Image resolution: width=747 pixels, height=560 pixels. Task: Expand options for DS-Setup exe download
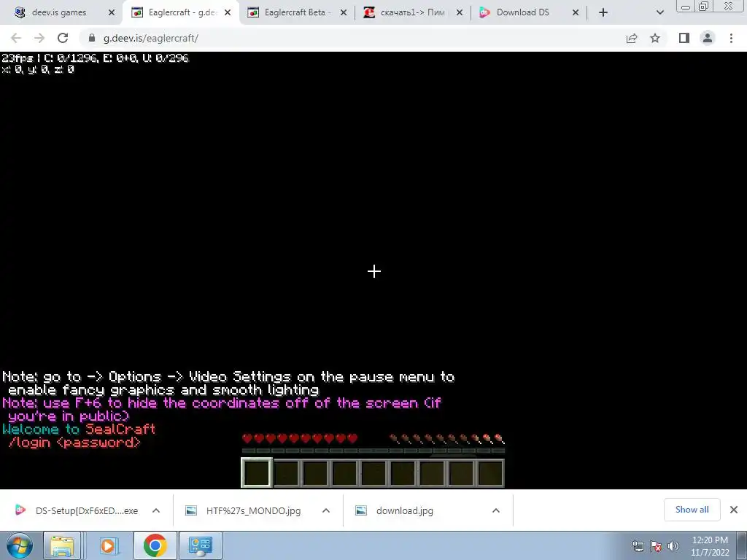tap(156, 510)
